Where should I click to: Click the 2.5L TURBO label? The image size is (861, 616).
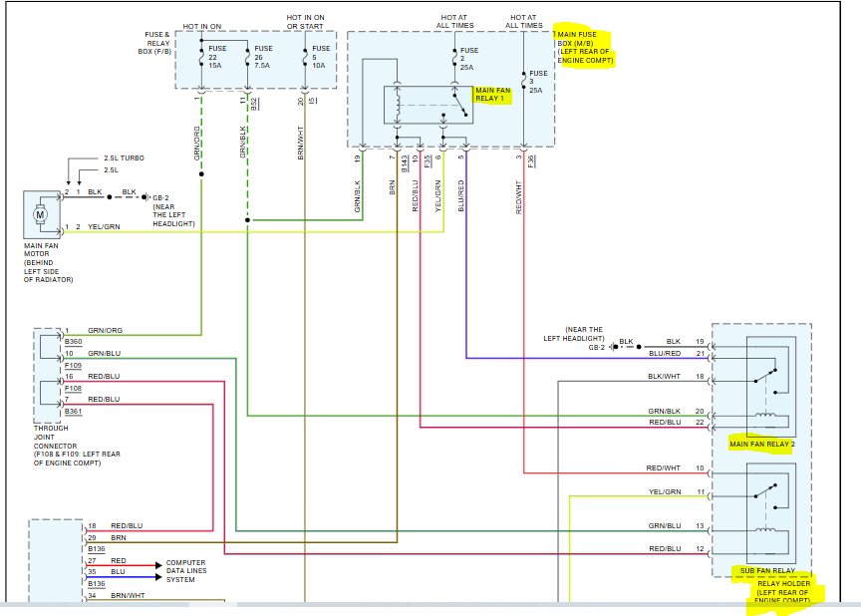[x=125, y=158]
